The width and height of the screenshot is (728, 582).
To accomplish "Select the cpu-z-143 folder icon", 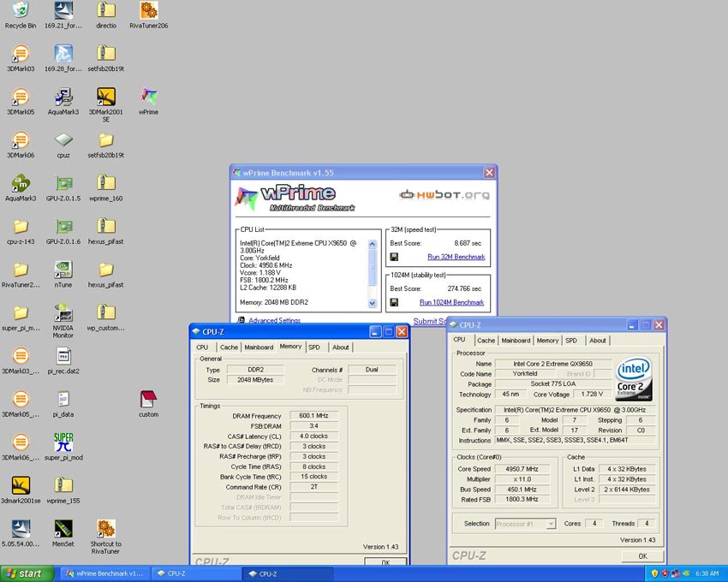I will 21,227.
